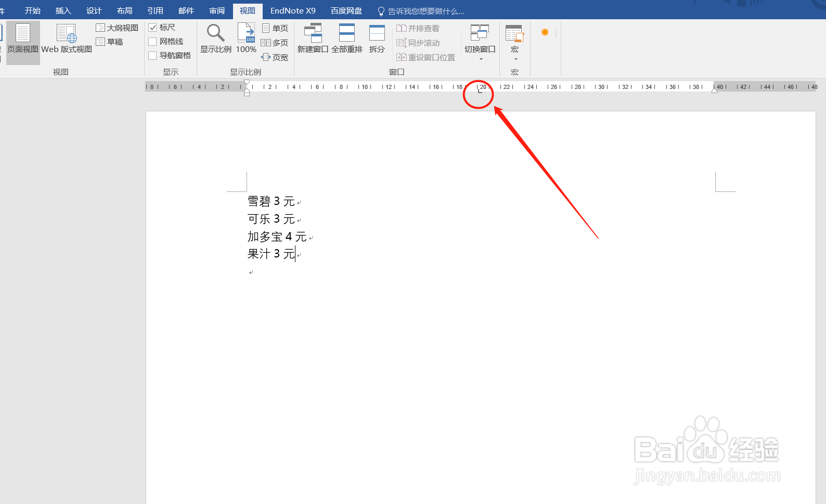The image size is (826, 504).
Task: Select single page view (单页)
Action: [275, 28]
